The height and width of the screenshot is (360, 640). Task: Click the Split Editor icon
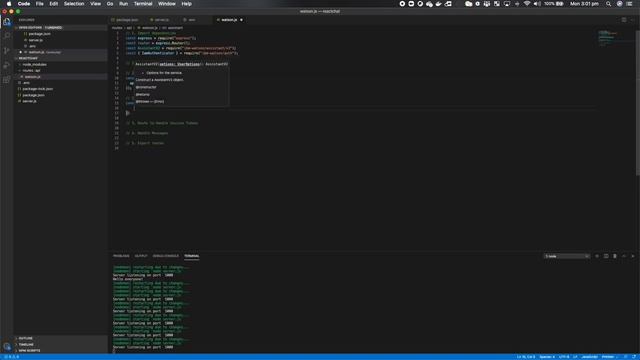click(624, 20)
